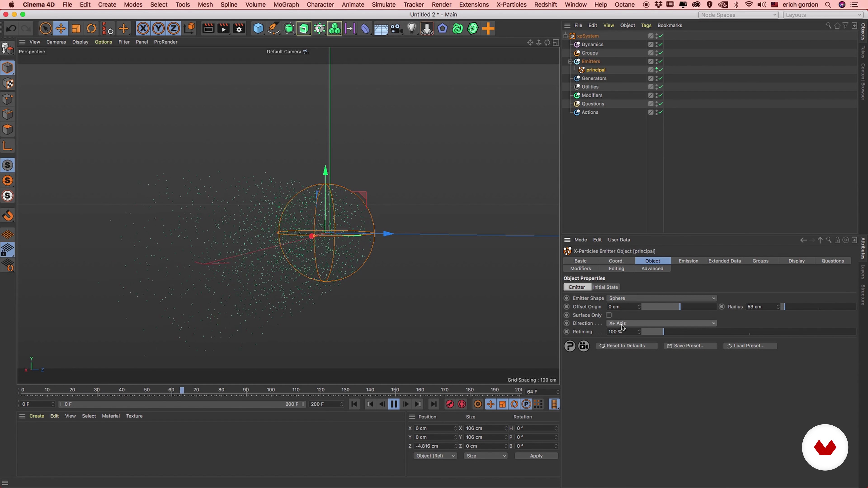Open Edit Render Settings icon
Screen dimensions: 868x488
pos(239,29)
